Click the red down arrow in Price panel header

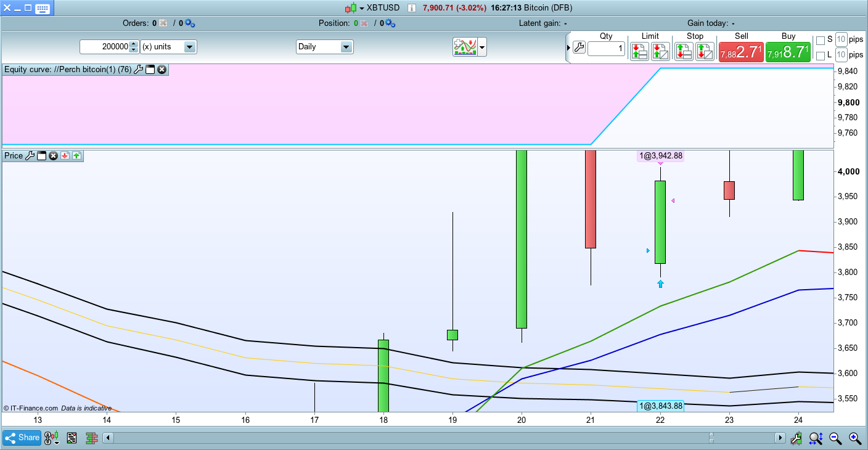click(65, 156)
